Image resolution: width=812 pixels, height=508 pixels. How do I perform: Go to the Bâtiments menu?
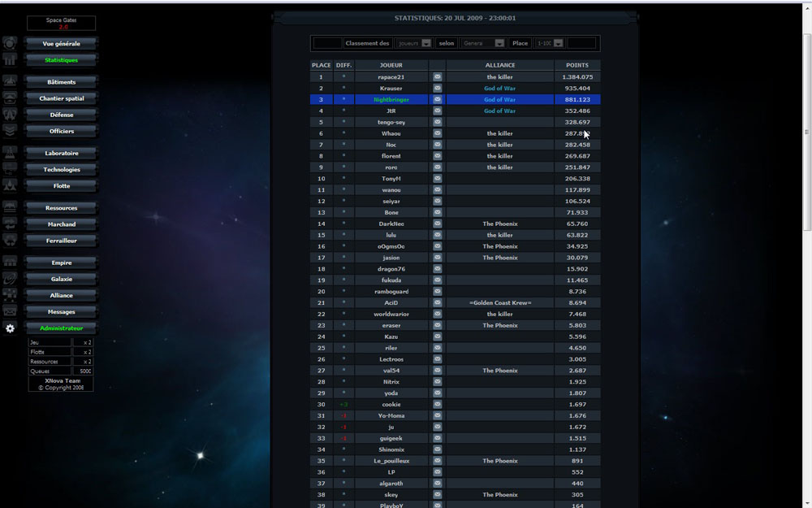pyautogui.click(x=61, y=82)
